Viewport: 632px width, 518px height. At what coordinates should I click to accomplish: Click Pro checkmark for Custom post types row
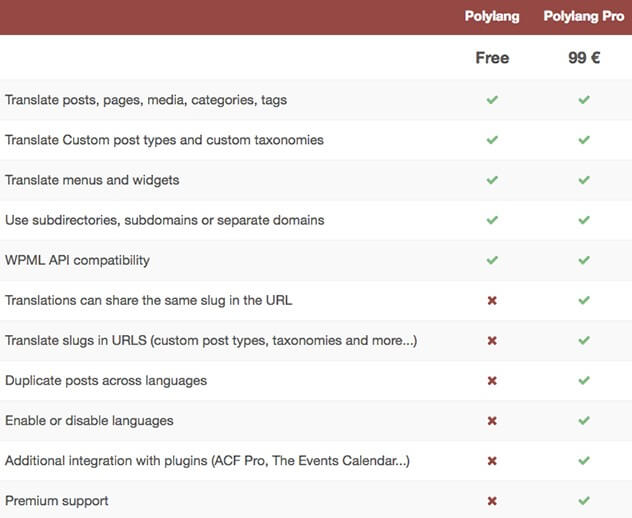584,140
